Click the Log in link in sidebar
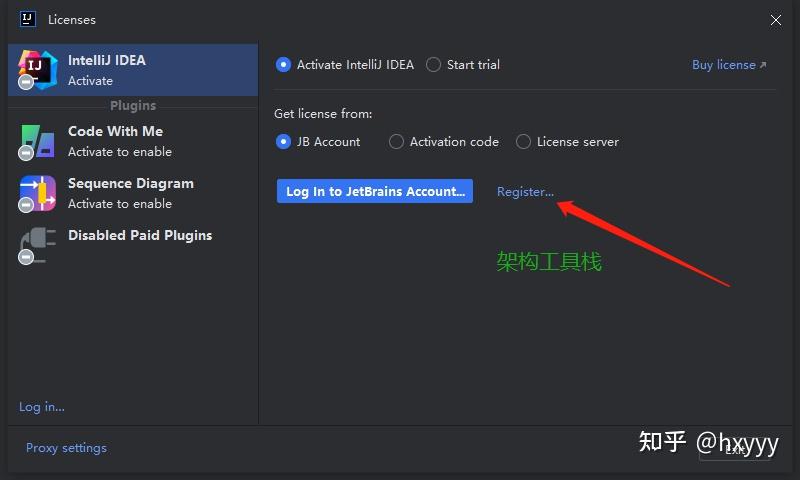 tap(42, 407)
